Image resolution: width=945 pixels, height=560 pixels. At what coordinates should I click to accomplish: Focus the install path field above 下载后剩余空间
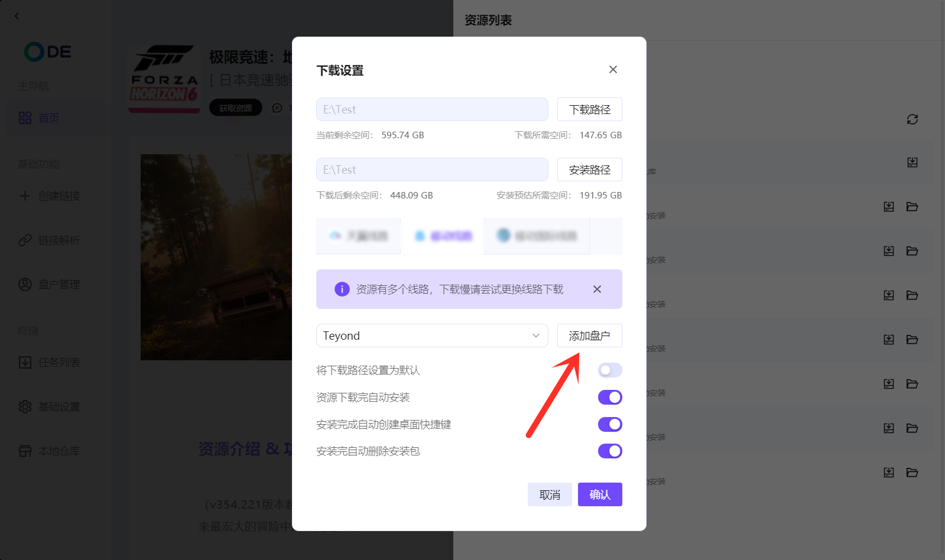(x=432, y=170)
